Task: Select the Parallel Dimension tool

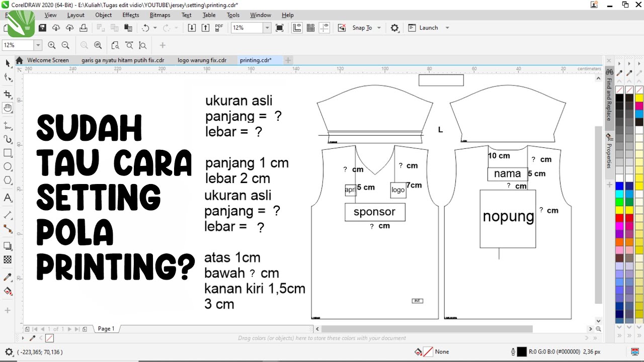Action: click(x=8, y=215)
